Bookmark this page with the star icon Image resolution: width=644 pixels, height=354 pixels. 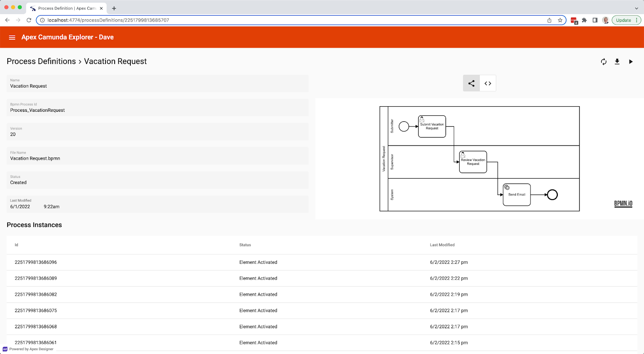pyautogui.click(x=560, y=20)
